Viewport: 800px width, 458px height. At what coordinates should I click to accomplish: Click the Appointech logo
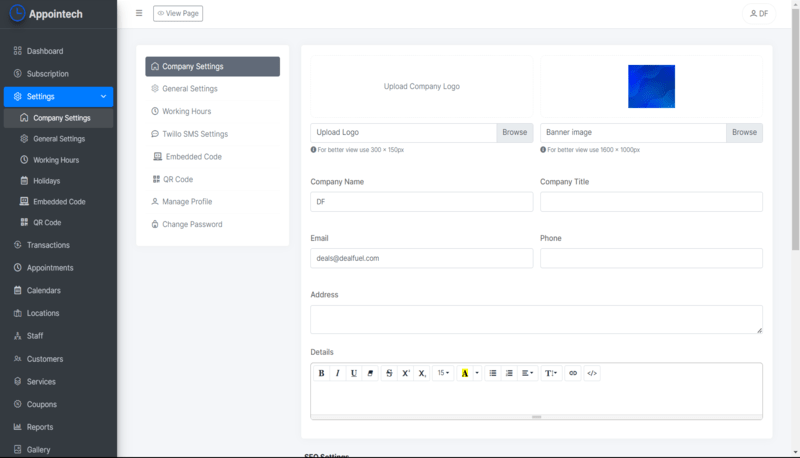[46, 14]
